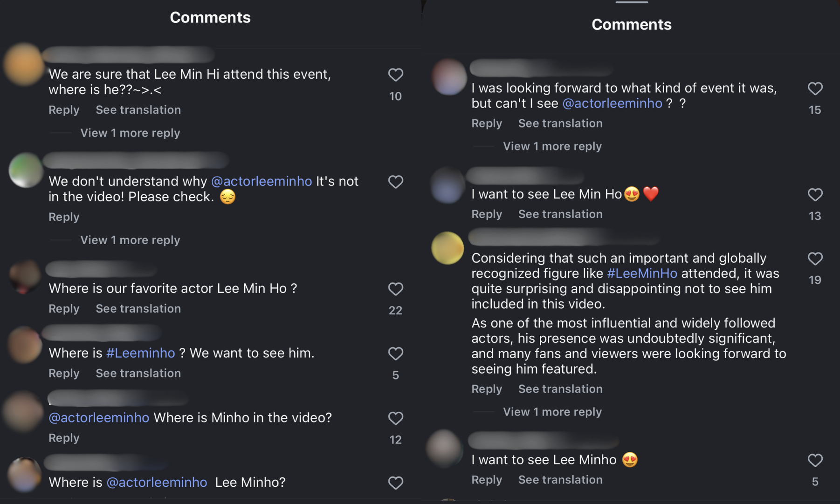Like the long 'globally recognized figure' comment
The image size is (840, 504).
815,259
